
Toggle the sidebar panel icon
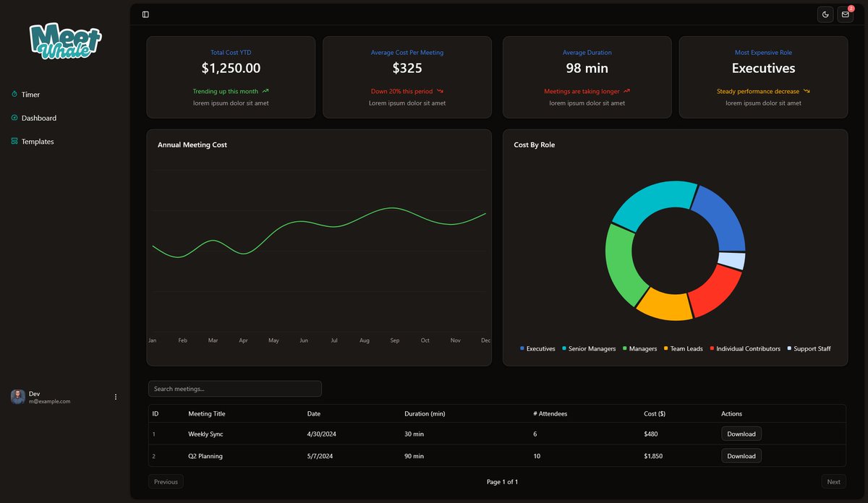click(145, 14)
